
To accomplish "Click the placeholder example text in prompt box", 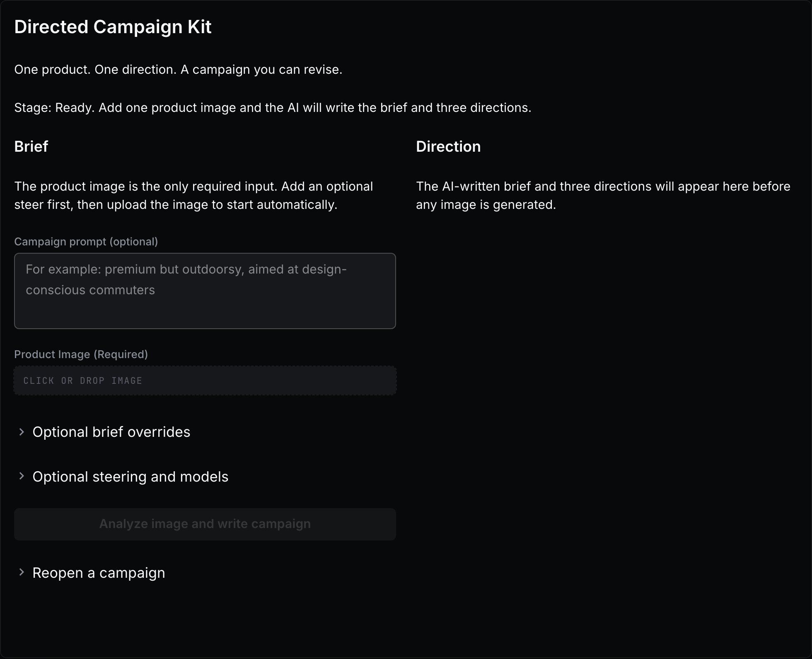I will (186, 280).
